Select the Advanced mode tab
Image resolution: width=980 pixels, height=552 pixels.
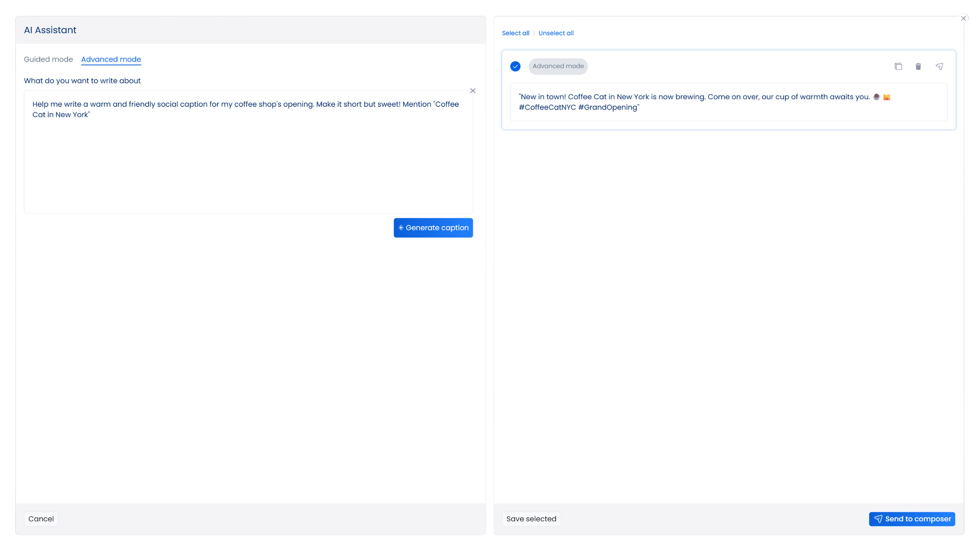pyautogui.click(x=111, y=59)
